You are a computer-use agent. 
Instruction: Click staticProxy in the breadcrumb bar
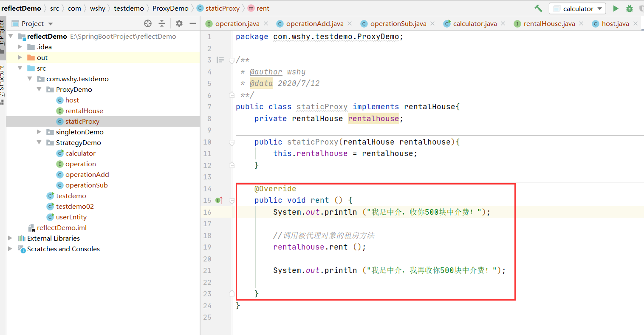tap(218, 8)
